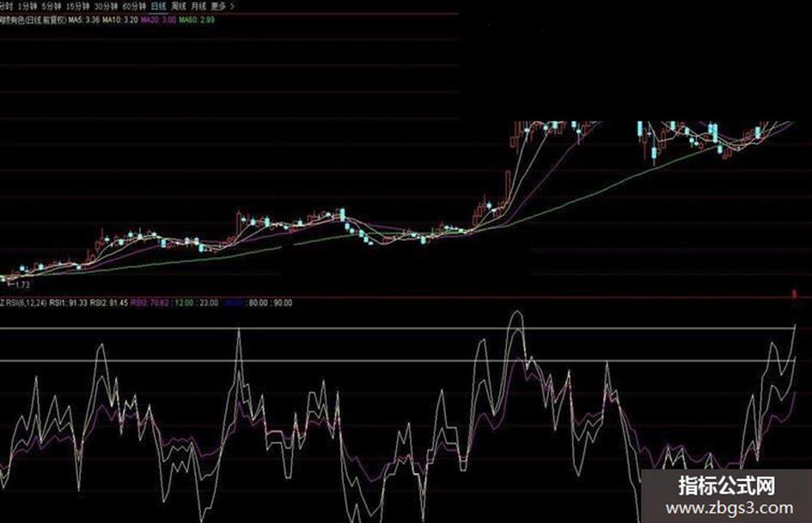Select the 15分钟 chart period
Image resolution: width=812 pixels, height=523 pixels.
point(77,6)
